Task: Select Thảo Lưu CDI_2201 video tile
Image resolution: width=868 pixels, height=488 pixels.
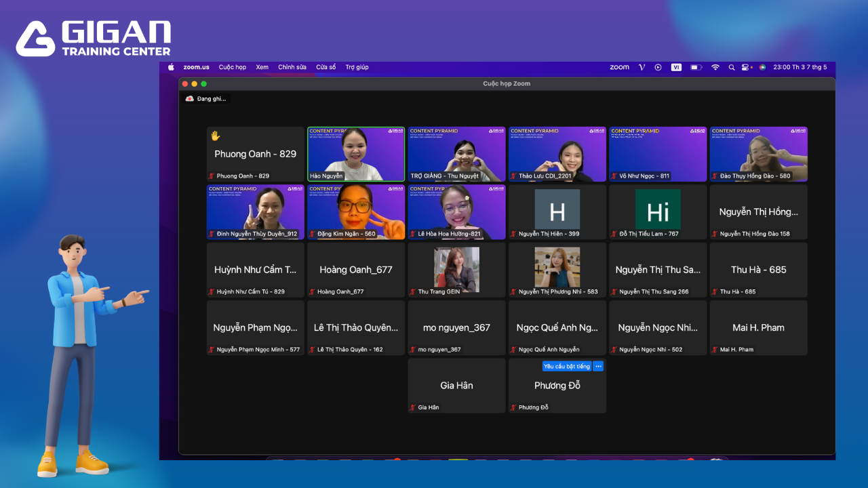Action: 557,154
